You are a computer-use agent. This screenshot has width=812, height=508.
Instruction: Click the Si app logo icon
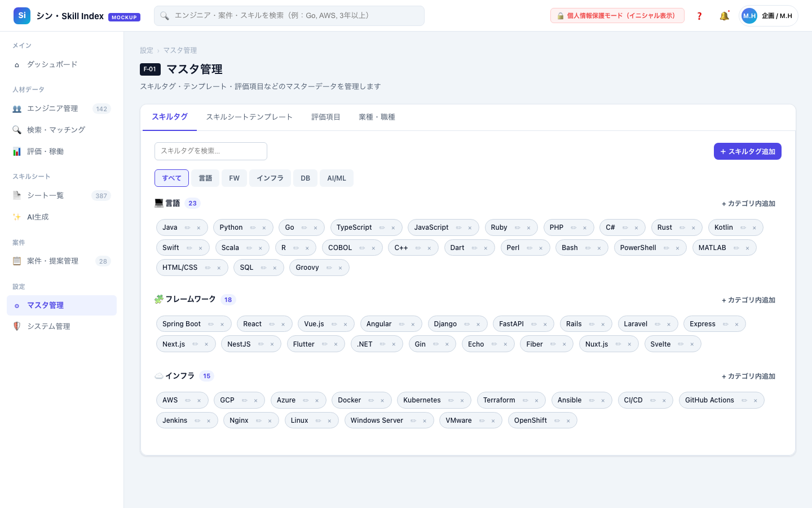tap(22, 16)
